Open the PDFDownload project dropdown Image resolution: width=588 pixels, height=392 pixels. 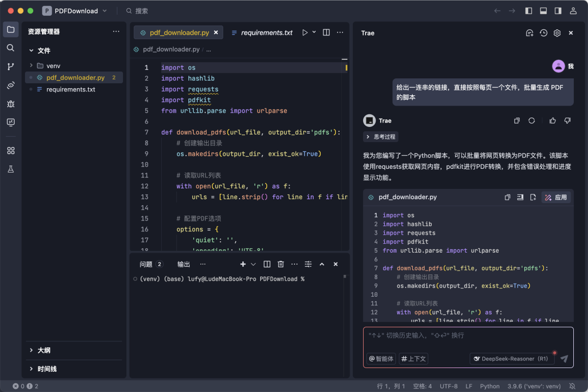point(75,11)
